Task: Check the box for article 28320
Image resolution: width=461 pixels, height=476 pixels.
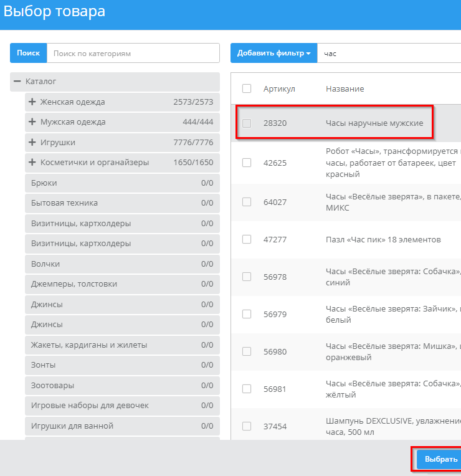Action: (247, 123)
